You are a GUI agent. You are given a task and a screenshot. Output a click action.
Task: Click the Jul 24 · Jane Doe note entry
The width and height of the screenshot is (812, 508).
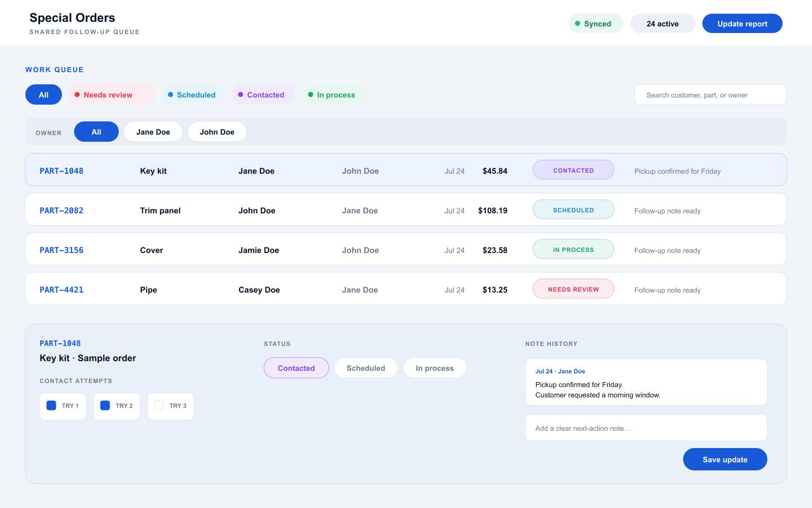click(x=646, y=382)
